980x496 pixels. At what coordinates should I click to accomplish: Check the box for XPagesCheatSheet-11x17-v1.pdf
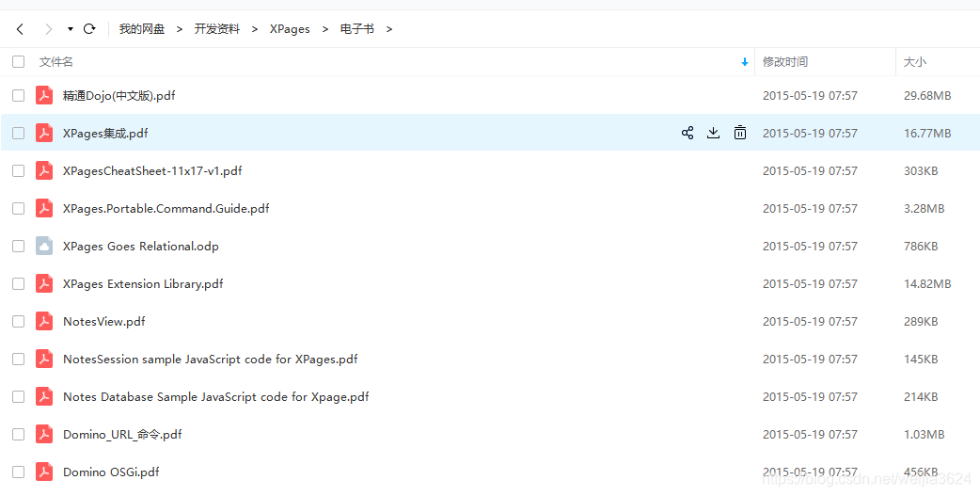click(18, 170)
